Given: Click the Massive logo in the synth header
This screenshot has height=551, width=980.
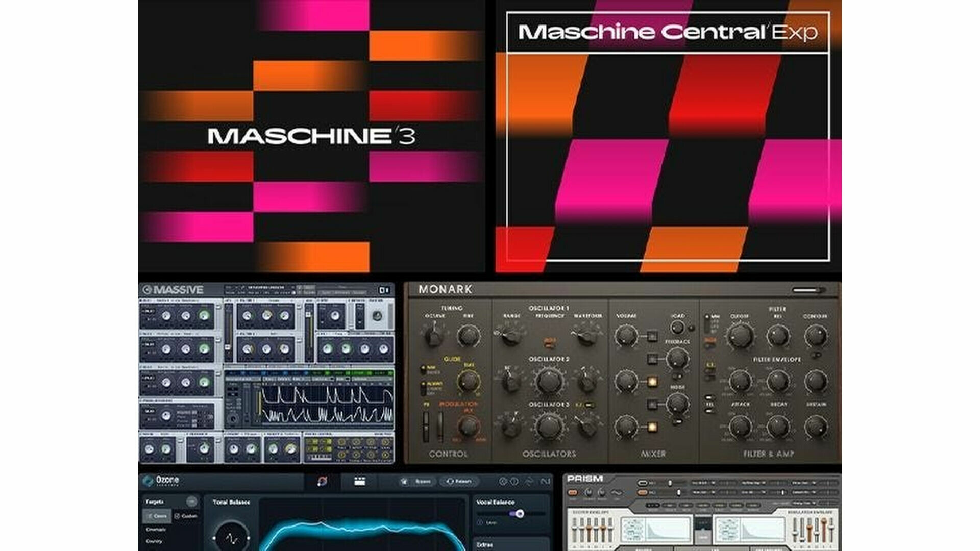Looking at the screenshot, I should click(173, 290).
